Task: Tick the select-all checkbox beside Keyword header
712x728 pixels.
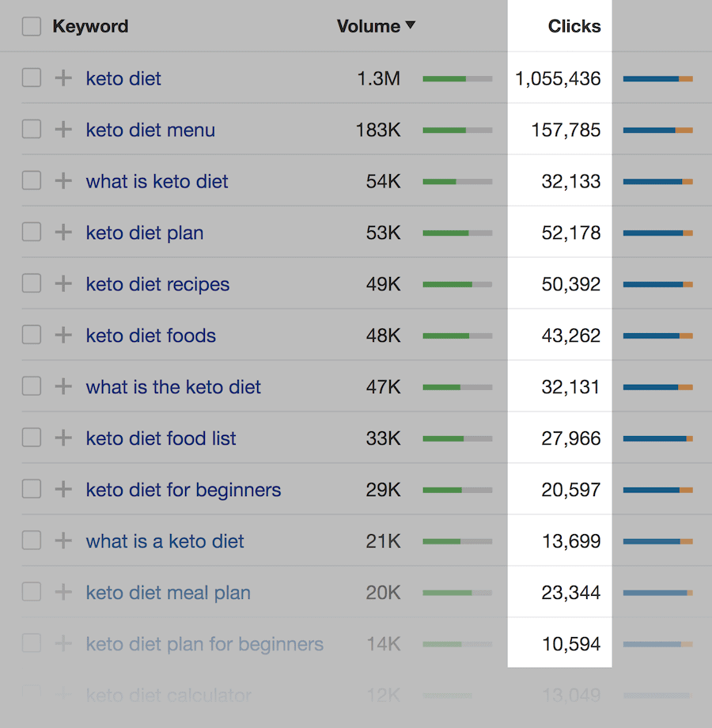Action: pyautogui.click(x=32, y=26)
